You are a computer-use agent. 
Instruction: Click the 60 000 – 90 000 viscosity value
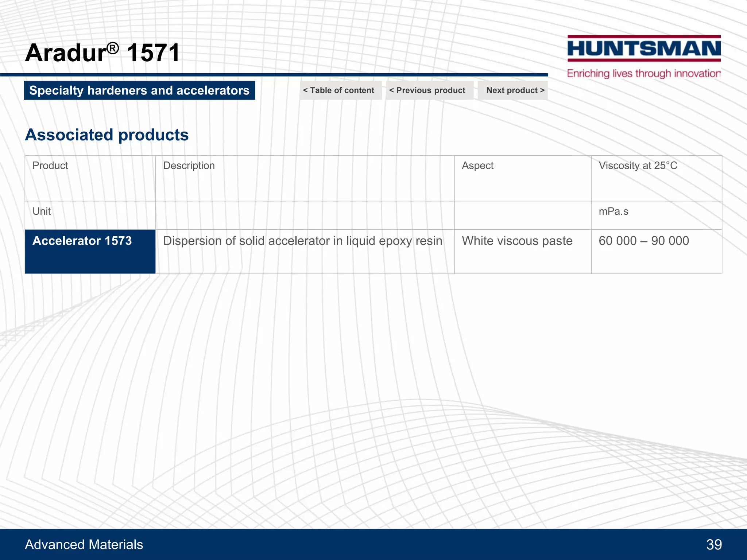click(x=643, y=241)
